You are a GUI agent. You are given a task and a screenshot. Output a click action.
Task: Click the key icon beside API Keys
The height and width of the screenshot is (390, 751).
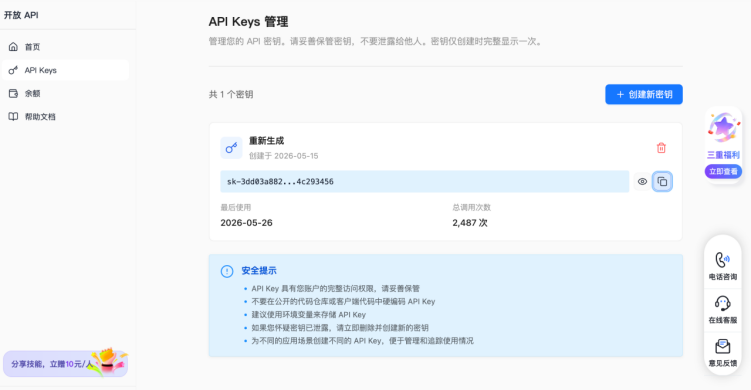pyautogui.click(x=13, y=70)
